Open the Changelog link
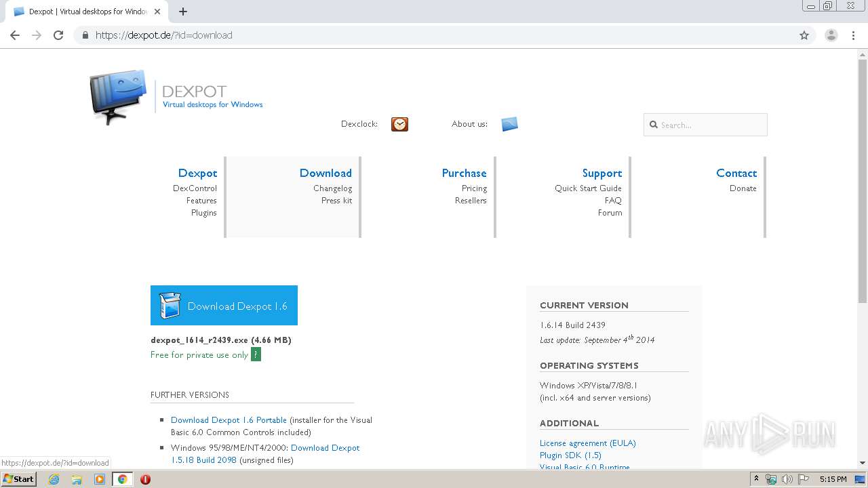Screen dimensions: 868x488 [332, 188]
